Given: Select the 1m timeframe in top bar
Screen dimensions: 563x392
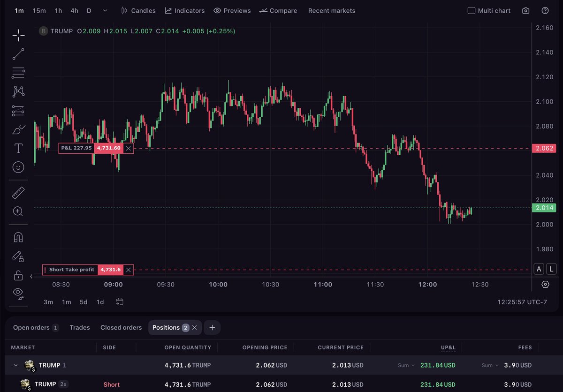Looking at the screenshot, I should click(x=19, y=10).
